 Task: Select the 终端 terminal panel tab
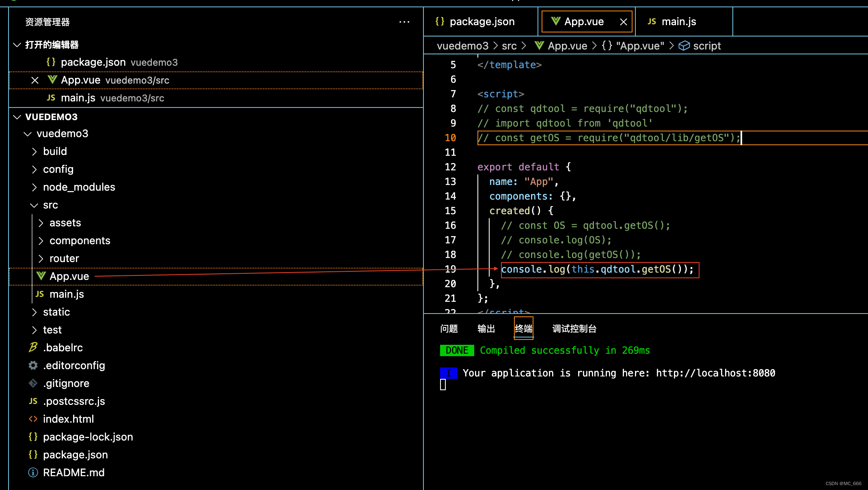pyautogui.click(x=524, y=329)
